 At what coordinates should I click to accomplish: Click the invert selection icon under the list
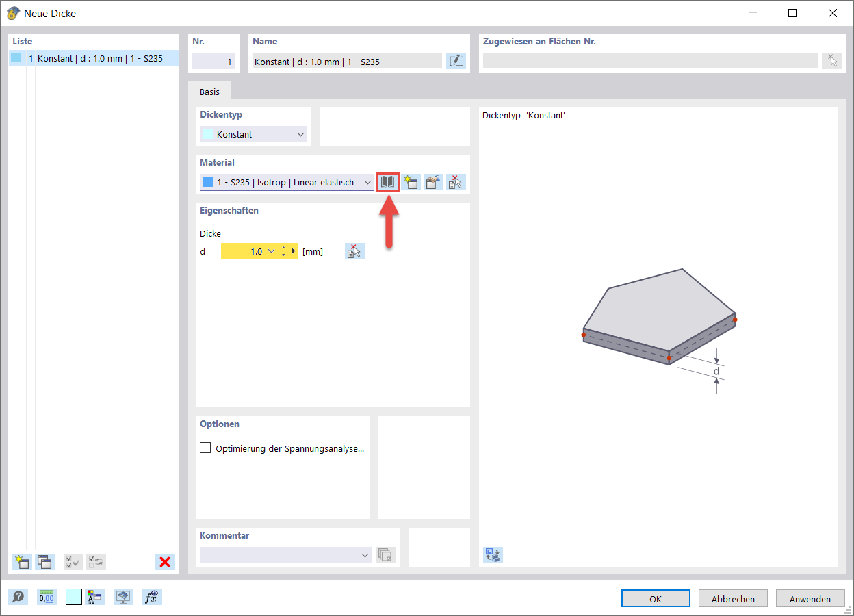coord(96,561)
